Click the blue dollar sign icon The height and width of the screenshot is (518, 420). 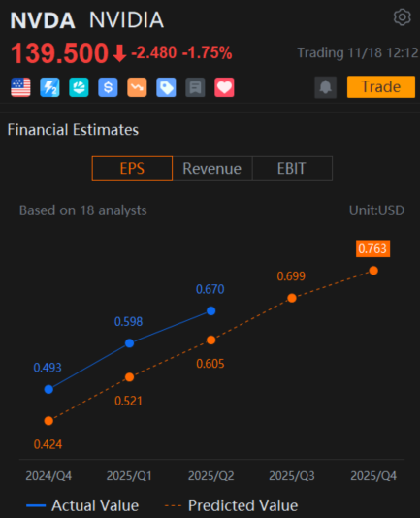(108, 87)
